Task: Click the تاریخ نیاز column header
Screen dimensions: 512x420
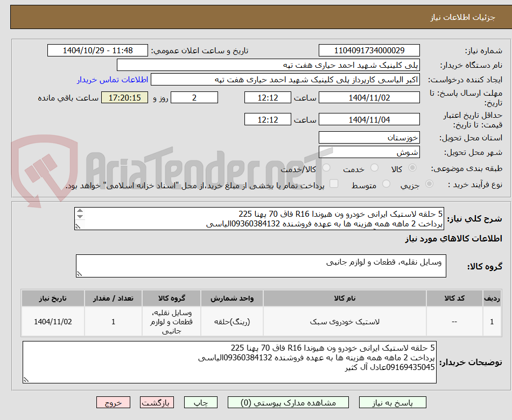Action: click(x=53, y=298)
